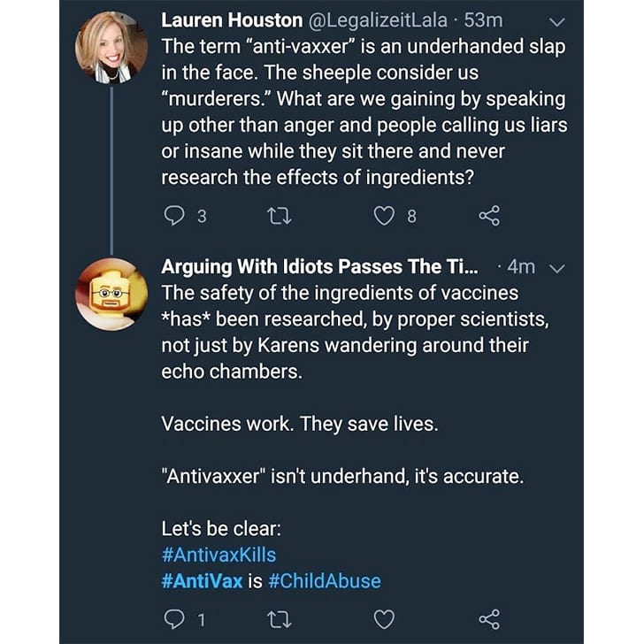This screenshot has width=644, height=644.
Task: Share Lauren Houston's tweet
Action: click(489, 215)
